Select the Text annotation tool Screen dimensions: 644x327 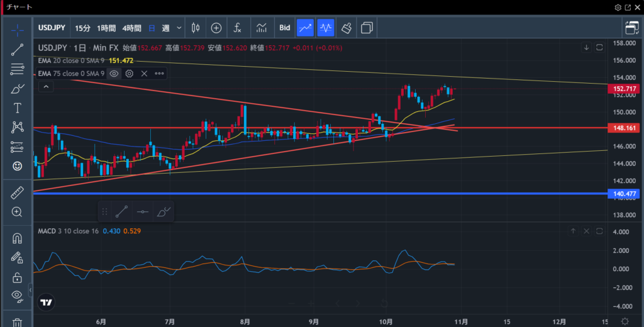[17, 108]
